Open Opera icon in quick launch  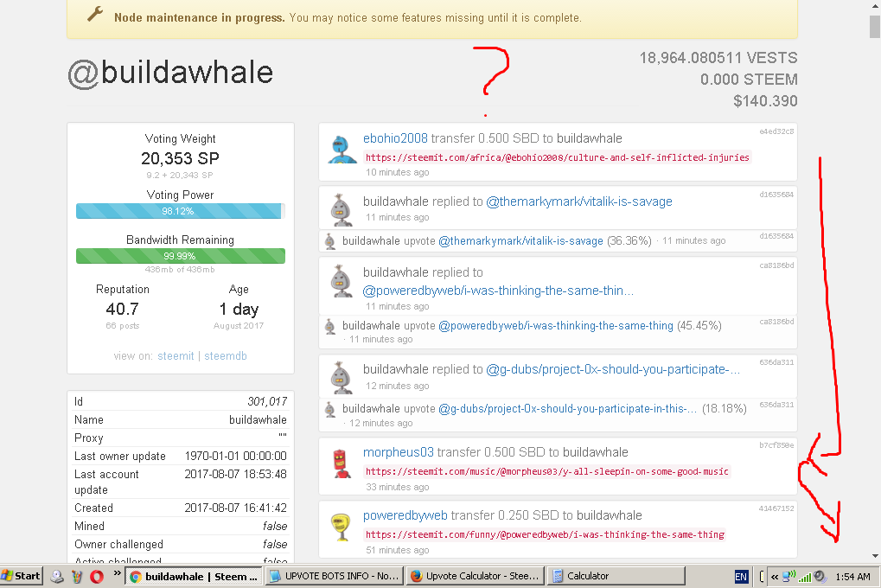pyautogui.click(x=97, y=576)
